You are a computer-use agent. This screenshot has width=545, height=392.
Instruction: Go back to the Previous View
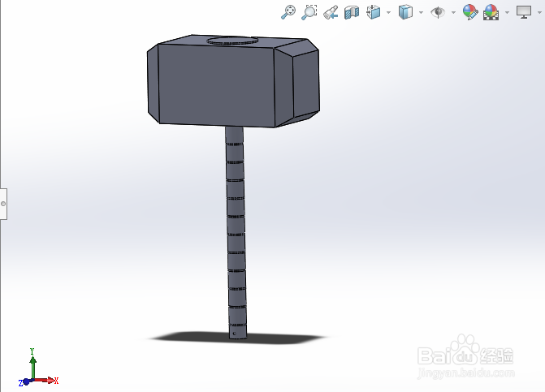(331, 12)
